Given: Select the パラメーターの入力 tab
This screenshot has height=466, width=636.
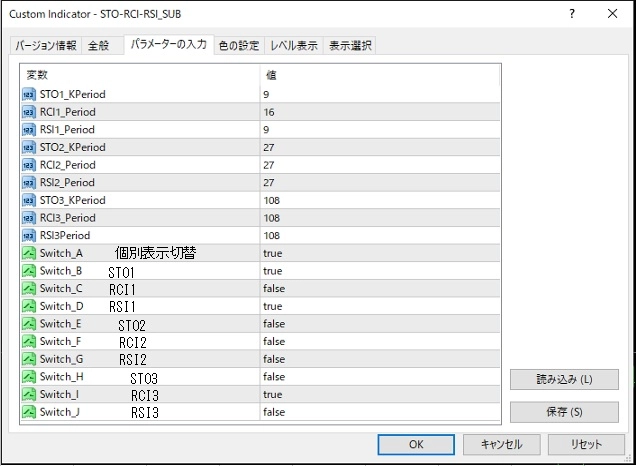Looking at the screenshot, I should point(169,44).
